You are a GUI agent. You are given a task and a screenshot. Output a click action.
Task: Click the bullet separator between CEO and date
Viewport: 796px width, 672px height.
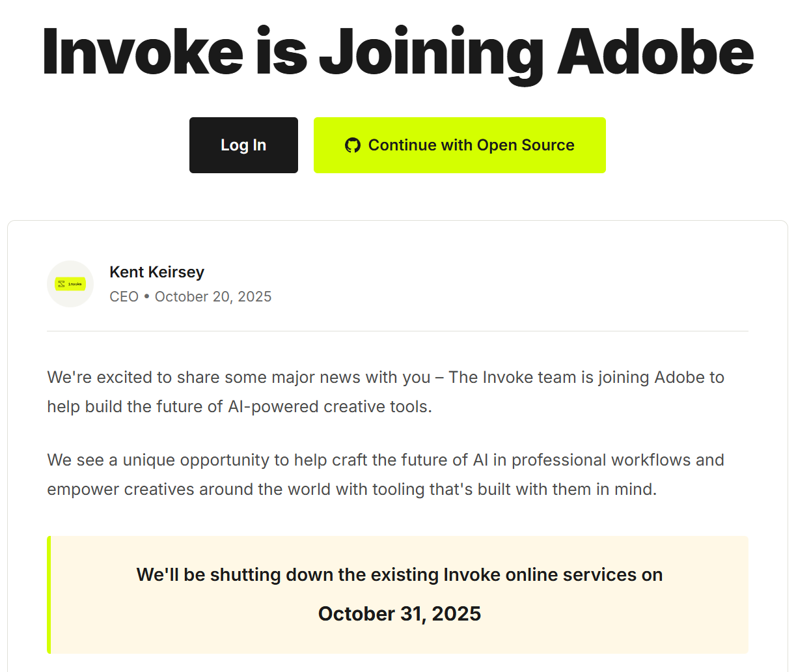(x=146, y=297)
